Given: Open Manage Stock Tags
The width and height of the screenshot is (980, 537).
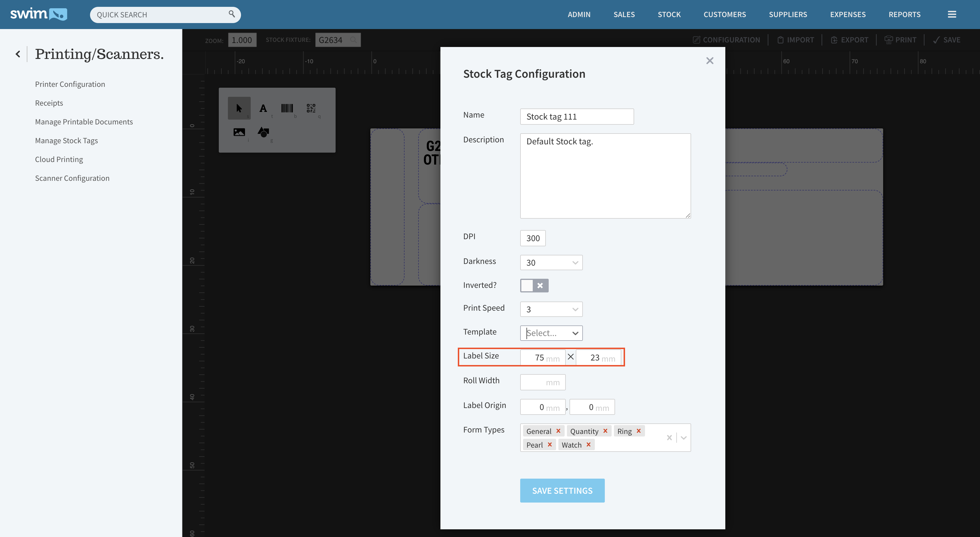Looking at the screenshot, I should [67, 141].
